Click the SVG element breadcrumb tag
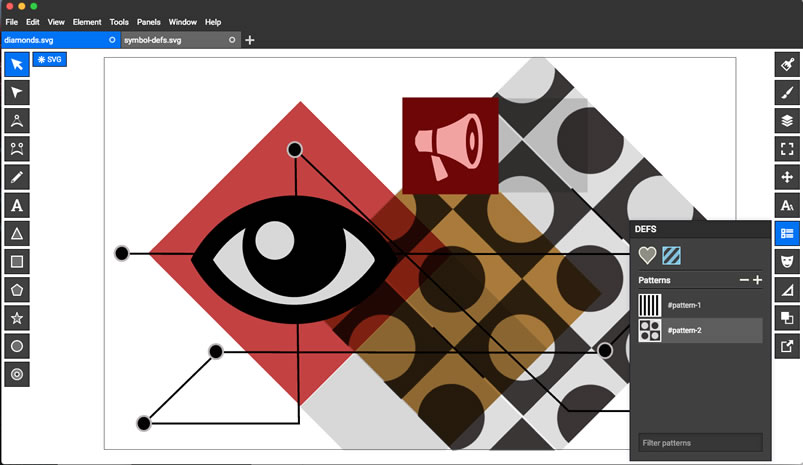Screen dimensions: 803x465 tap(49, 60)
